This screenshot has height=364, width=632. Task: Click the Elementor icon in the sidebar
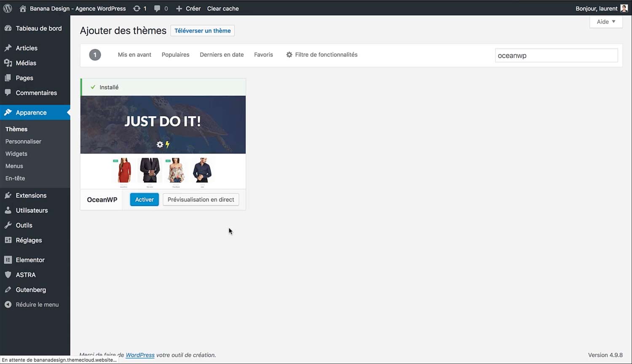pos(8,260)
